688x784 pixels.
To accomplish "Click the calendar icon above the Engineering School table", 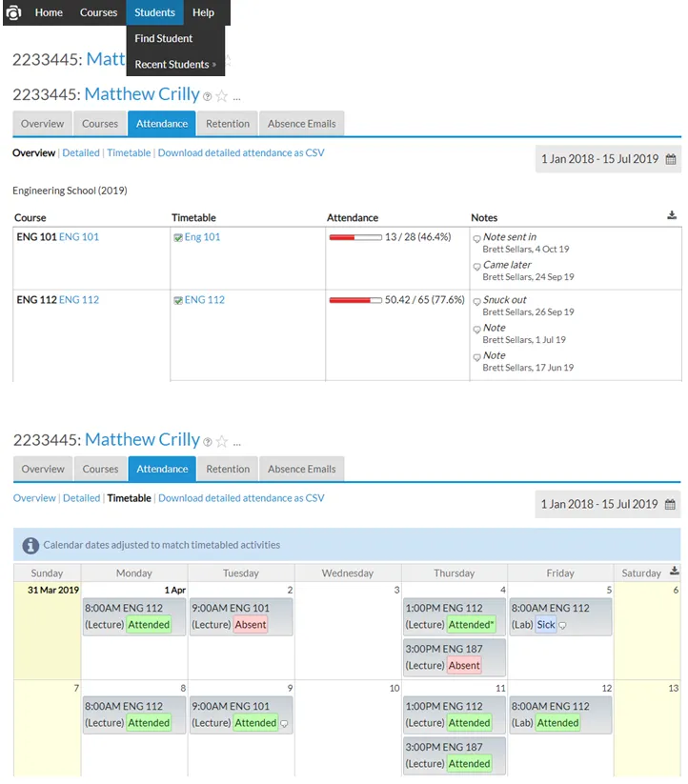I will coord(671,159).
